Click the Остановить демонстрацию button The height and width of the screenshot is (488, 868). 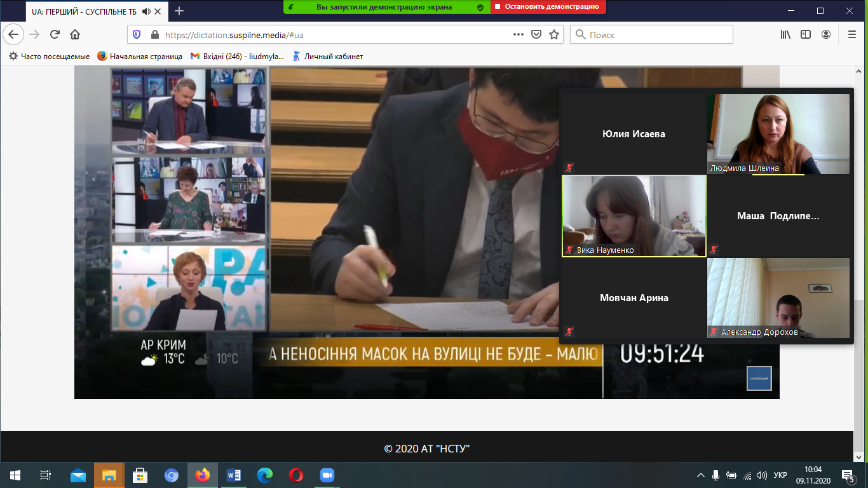[x=546, y=6]
